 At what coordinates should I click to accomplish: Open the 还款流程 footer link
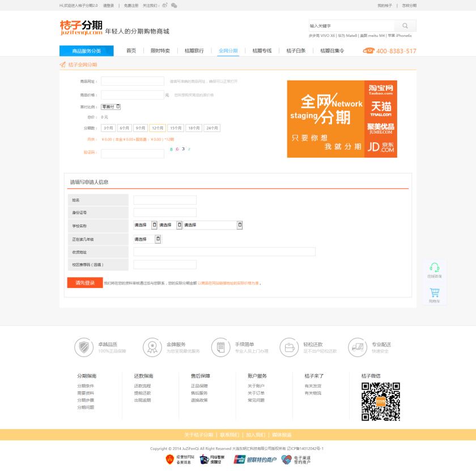click(x=142, y=386)
